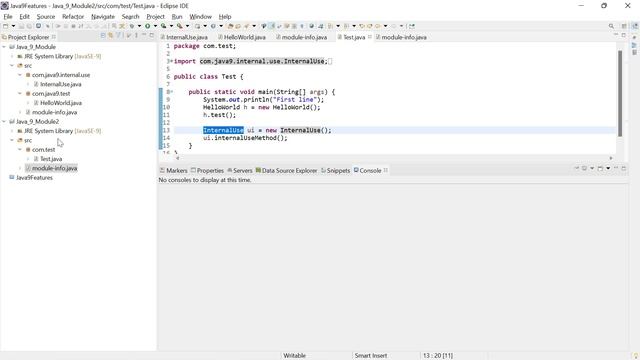Open the Properties view tab

coord(207,171)
